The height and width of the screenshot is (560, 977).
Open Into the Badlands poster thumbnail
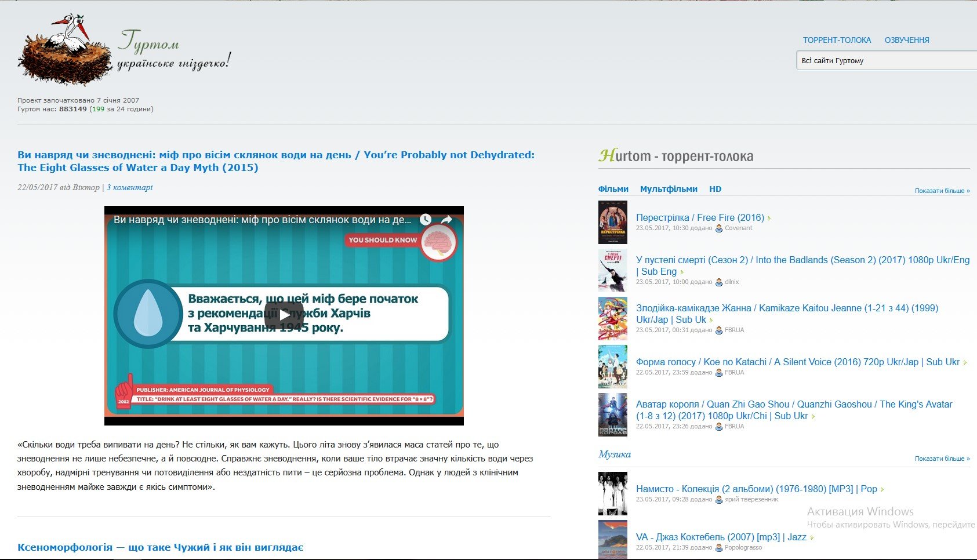point(612,270)
